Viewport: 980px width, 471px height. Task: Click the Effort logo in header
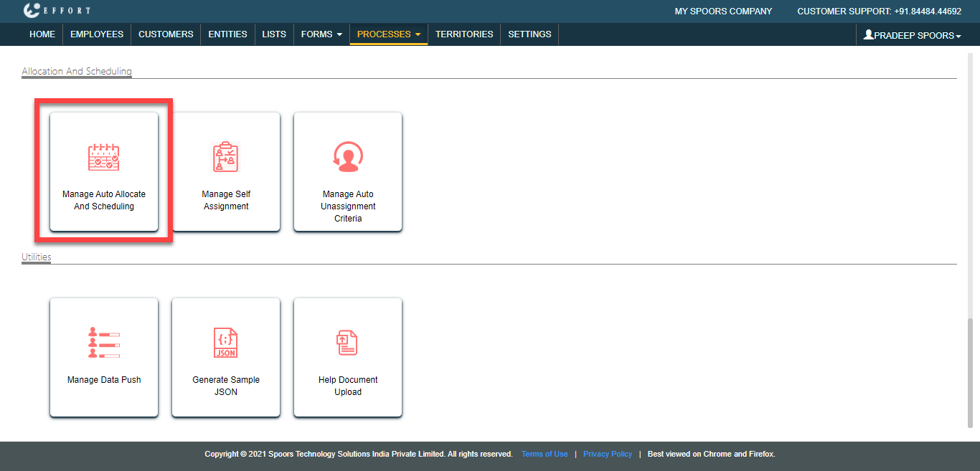pos(56,11)
